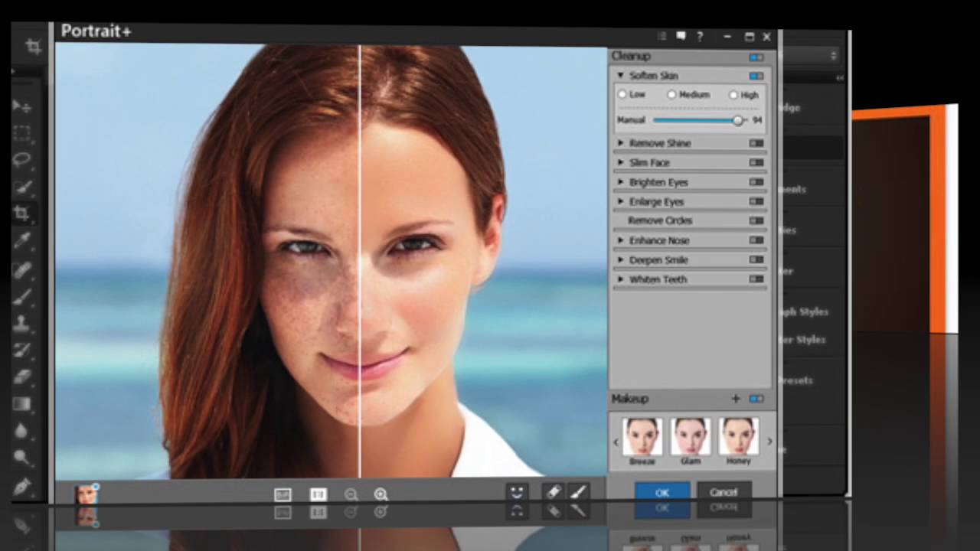The image size is (980, 551).
Task: Expand the Remove Shine section
Action: coord(621,143)
